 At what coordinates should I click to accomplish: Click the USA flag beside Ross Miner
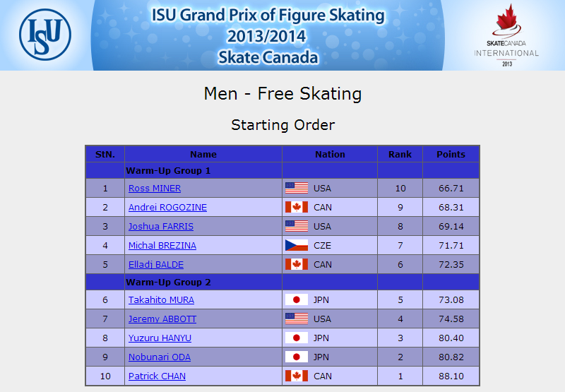click(297, 188)
